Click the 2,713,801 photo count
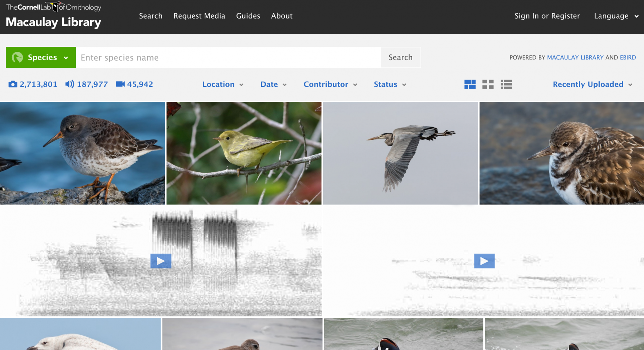The height and width of the screenshot is (350, 644). (38, 84)
